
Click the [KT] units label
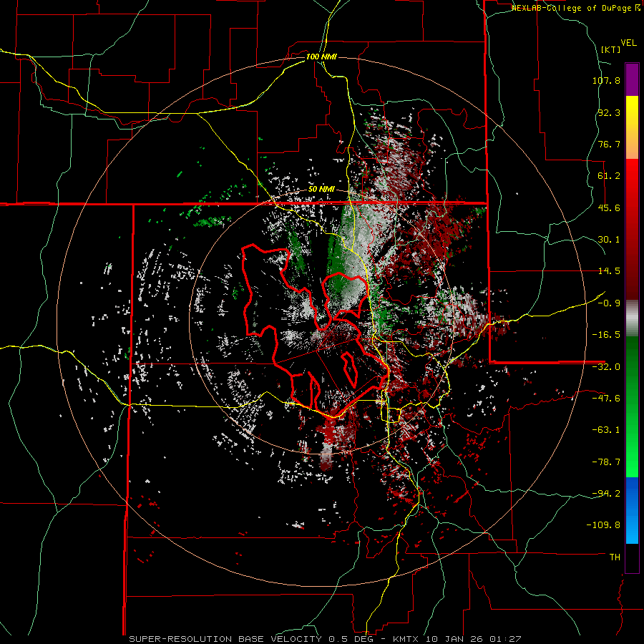610,49
